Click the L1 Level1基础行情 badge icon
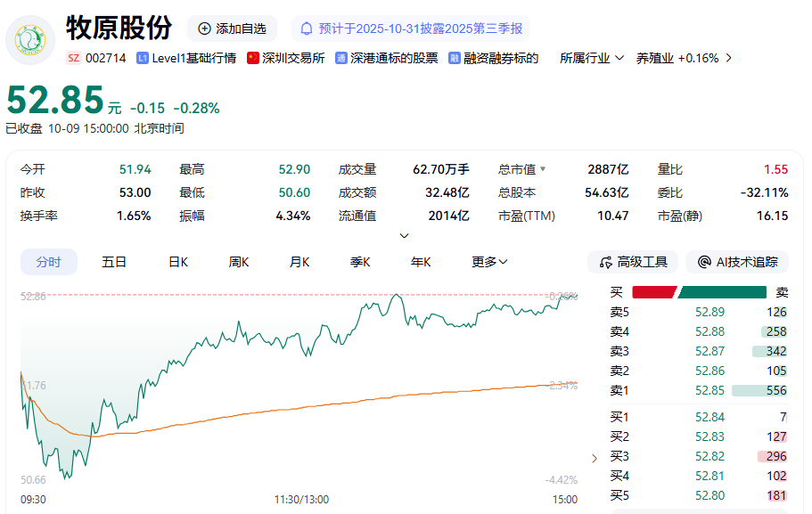The image size is (812, 514). [143, 58]
